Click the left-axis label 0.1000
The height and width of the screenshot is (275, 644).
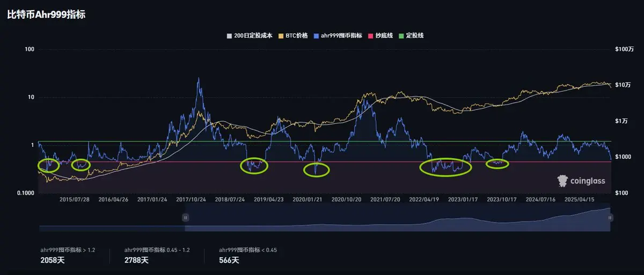point(26,193)
